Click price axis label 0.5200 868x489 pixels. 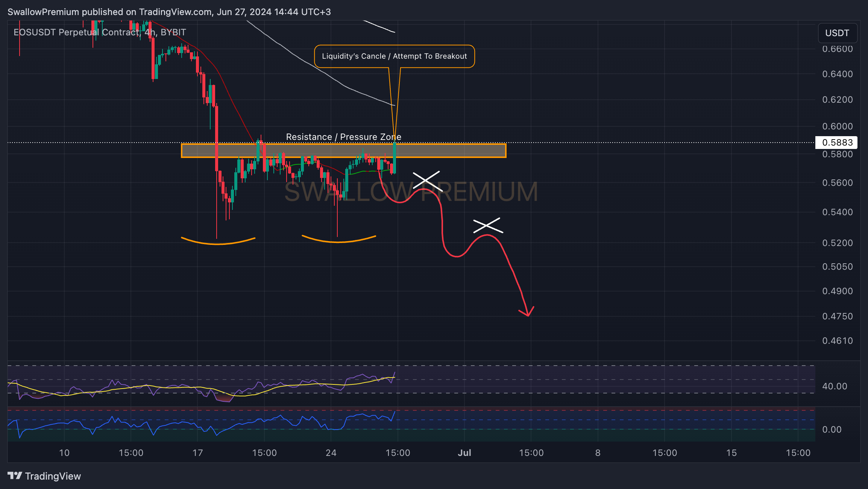tap(838, 243)
